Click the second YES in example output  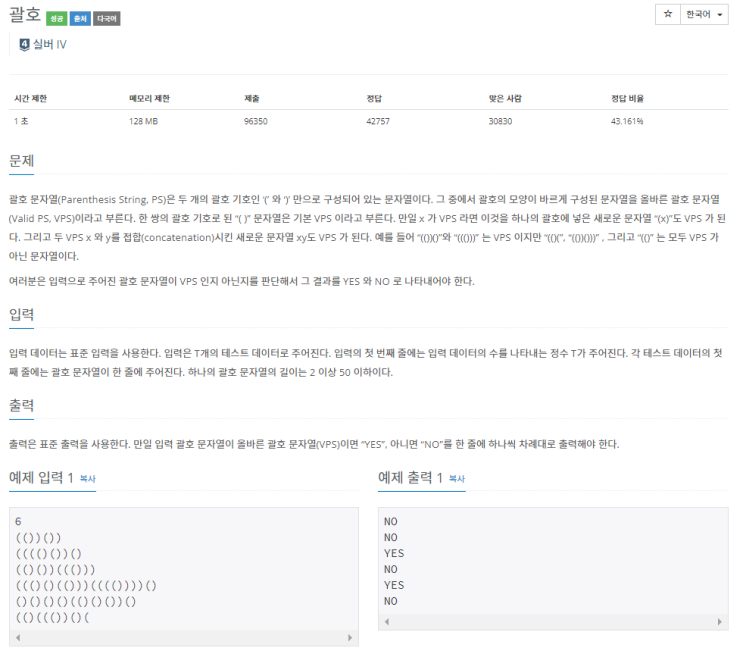click(394, 586)
